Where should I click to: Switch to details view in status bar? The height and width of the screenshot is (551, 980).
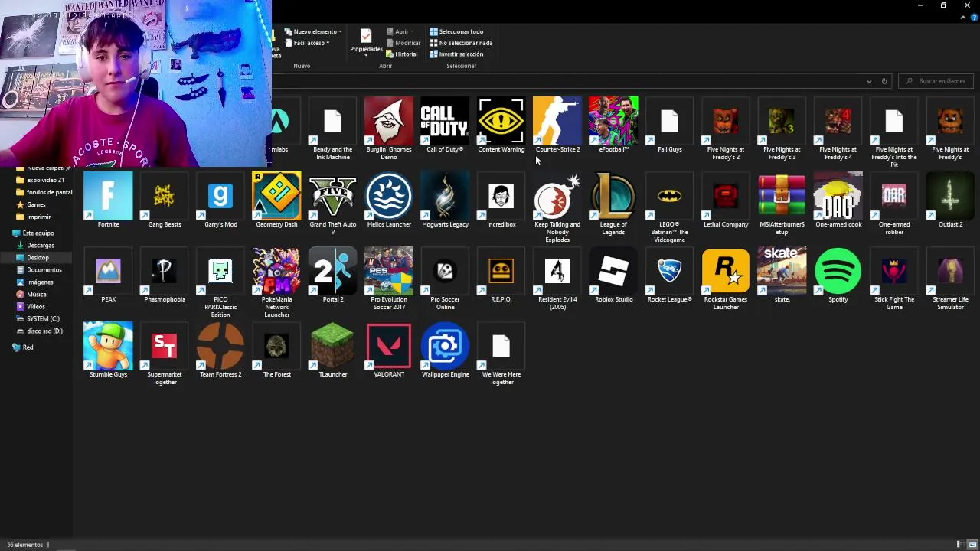pos(959,544)
